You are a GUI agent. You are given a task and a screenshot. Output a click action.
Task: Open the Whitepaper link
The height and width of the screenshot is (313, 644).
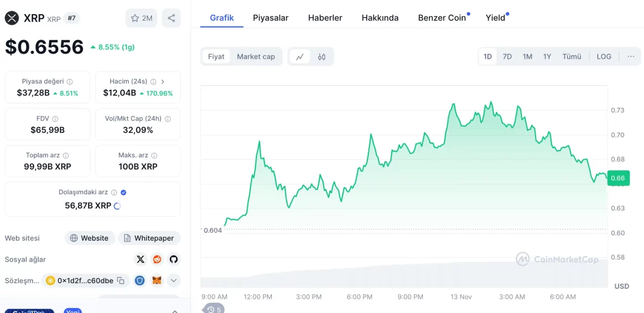[149, 238]
